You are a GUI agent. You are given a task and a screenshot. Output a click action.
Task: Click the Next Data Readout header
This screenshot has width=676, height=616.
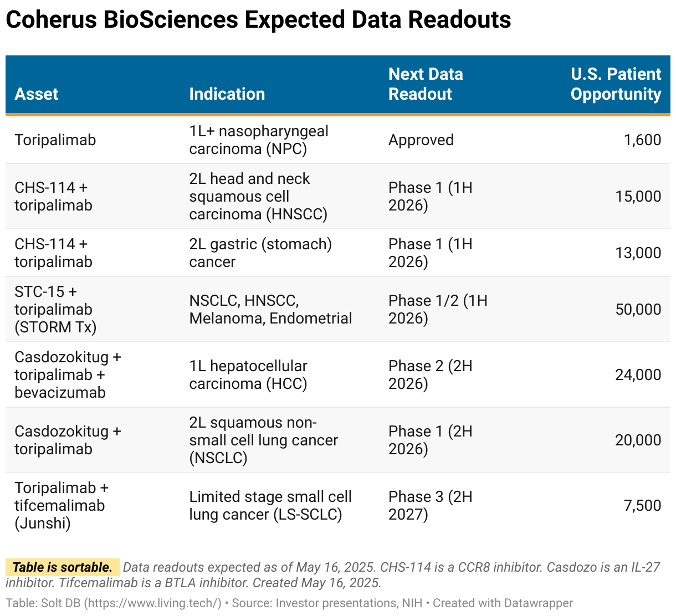425,84
